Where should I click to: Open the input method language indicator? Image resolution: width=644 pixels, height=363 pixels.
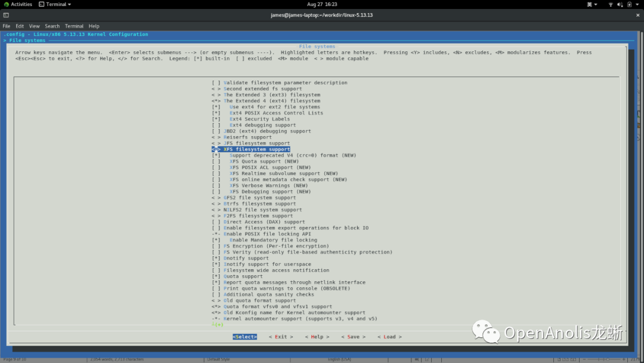(592, 5)
